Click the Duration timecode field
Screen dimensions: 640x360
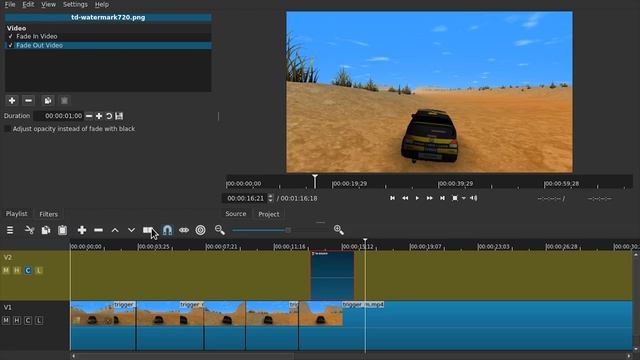pyautogui.click(x=58, y=116)
